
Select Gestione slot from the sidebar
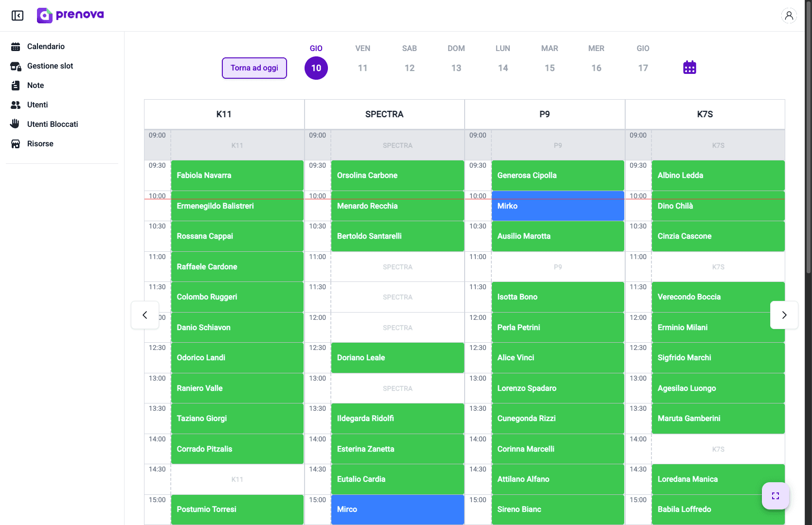pyautogui.click(x=50, y=66)
